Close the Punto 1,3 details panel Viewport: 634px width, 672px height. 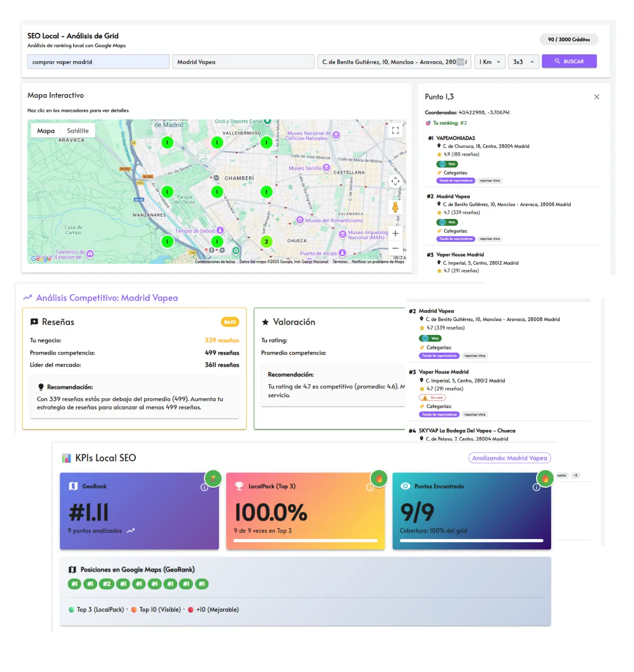597,97
